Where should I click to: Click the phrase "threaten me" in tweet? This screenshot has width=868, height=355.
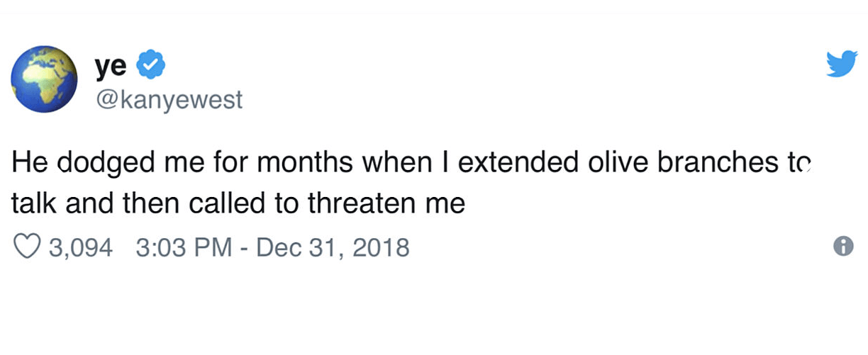click(x=386, y=204)
